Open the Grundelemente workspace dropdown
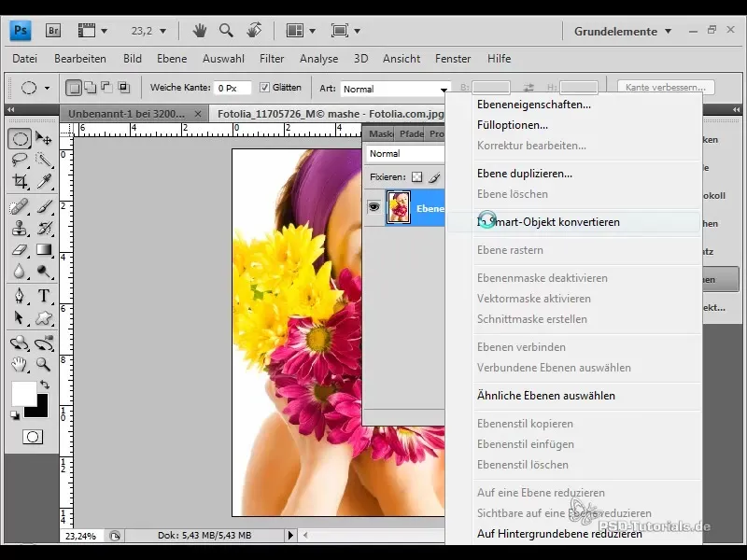The image size is (747, 560). click(622, 32)
